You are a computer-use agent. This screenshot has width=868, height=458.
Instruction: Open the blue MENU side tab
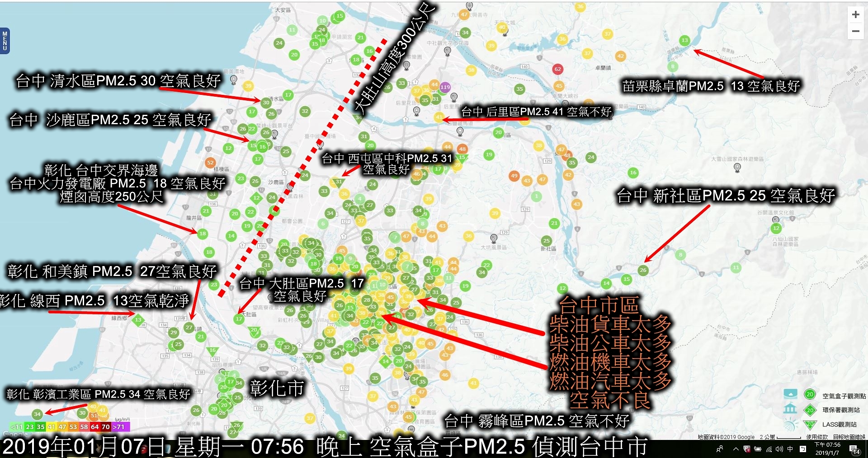point(5,40)
